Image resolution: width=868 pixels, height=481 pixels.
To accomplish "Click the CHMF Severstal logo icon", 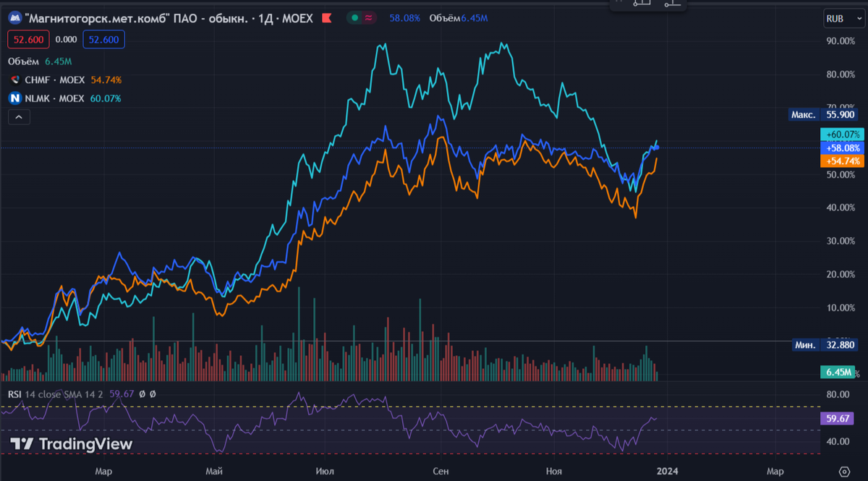I will (16, 80).
